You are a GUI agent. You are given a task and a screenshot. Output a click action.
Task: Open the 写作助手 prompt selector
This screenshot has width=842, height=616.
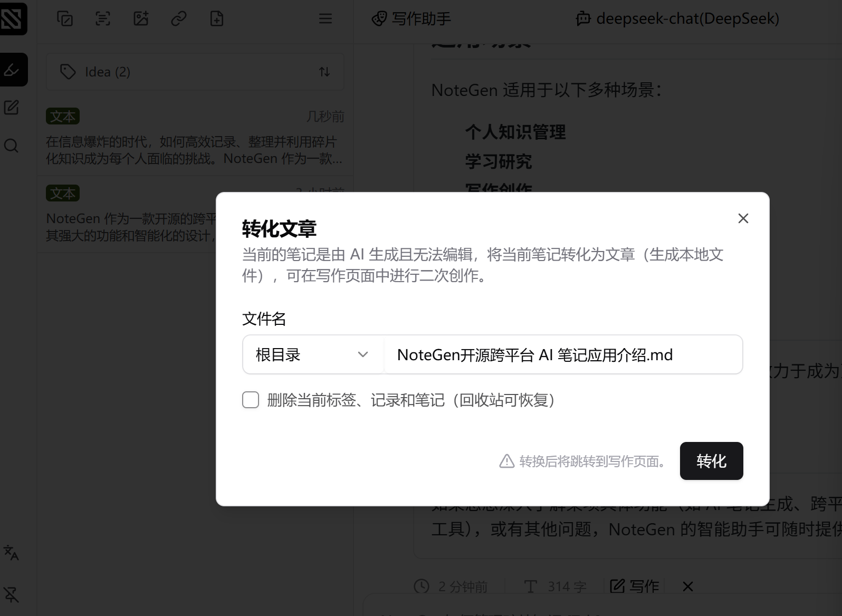(412, 19)
